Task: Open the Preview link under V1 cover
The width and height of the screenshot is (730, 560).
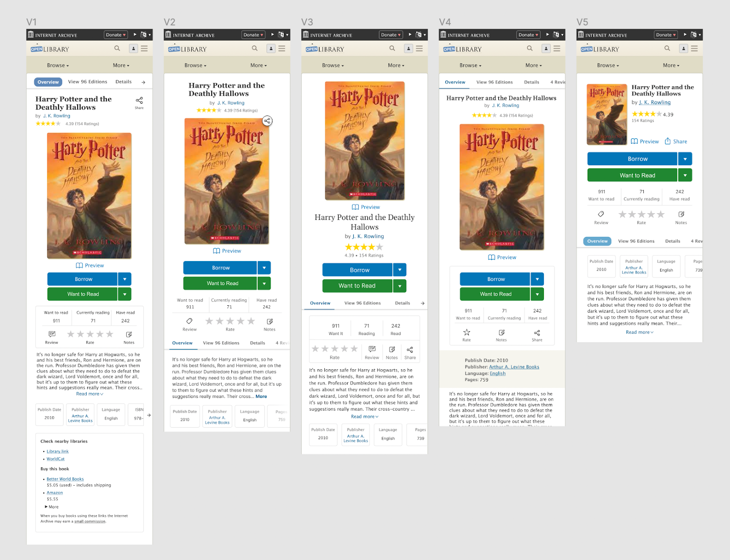Action: pyautogui.click(x=90, y=265)
